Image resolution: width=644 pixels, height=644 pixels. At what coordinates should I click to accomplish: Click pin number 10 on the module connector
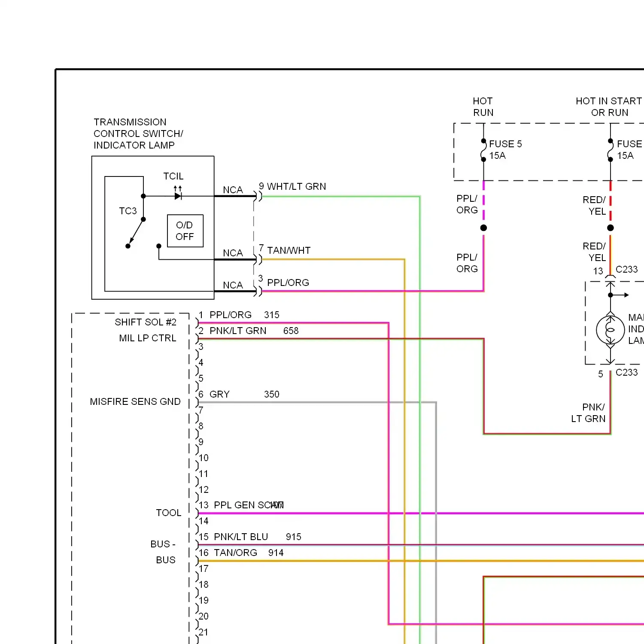pyautogui.click(x=204, y=458)
